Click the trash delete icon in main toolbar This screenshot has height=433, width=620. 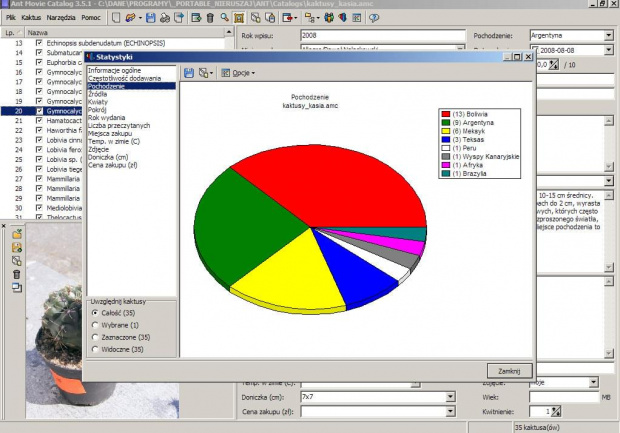[x=210, y=18]
